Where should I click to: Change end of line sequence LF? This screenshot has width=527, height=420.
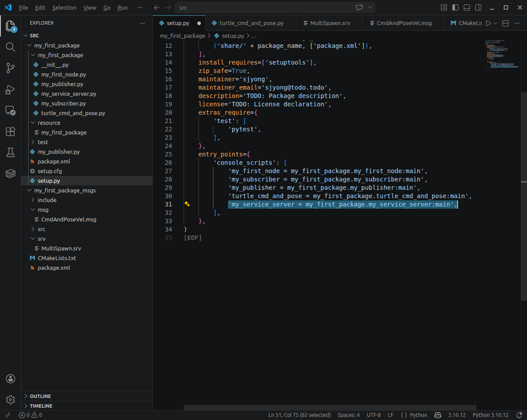(x=390, y=415)
